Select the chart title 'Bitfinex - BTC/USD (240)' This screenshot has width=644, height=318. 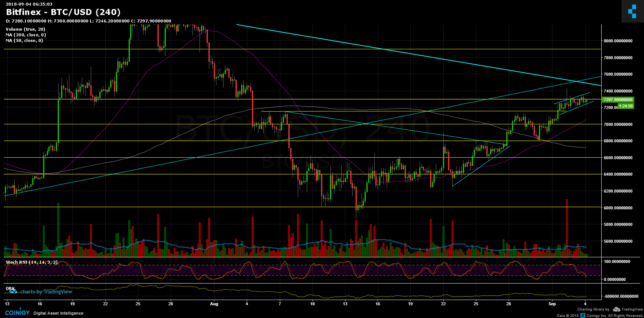tap(63, 12)
